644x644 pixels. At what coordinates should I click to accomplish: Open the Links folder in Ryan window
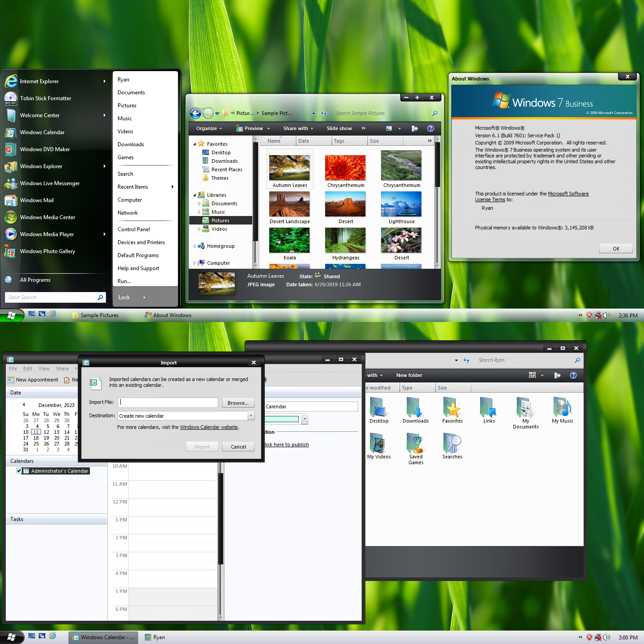pos(489,410)
